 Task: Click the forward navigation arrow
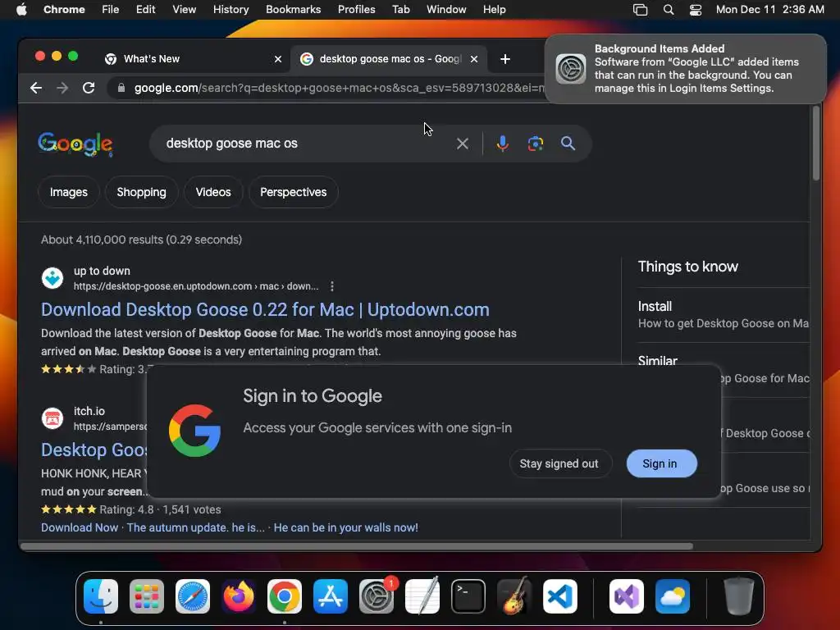coord(62,88)
